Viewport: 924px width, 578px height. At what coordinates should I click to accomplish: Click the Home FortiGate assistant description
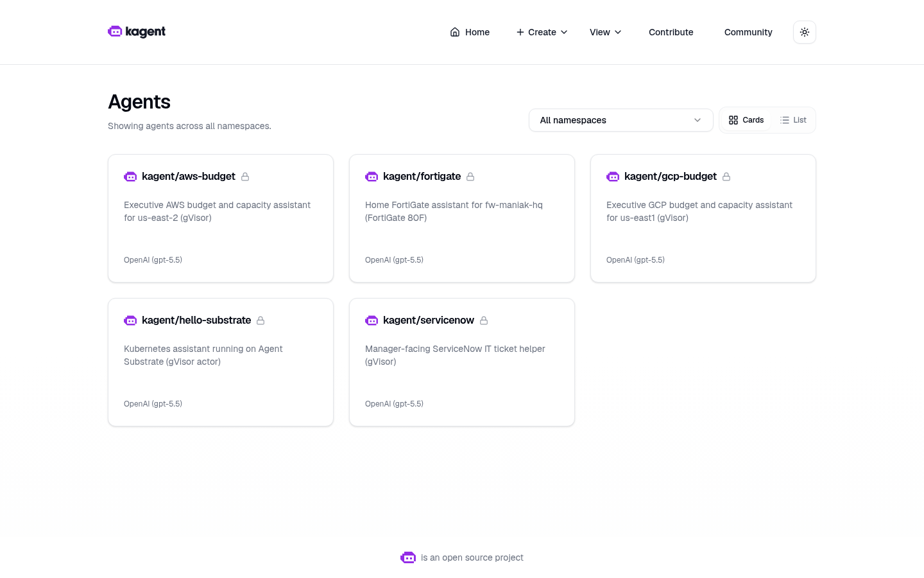click(x=454, y=211)
